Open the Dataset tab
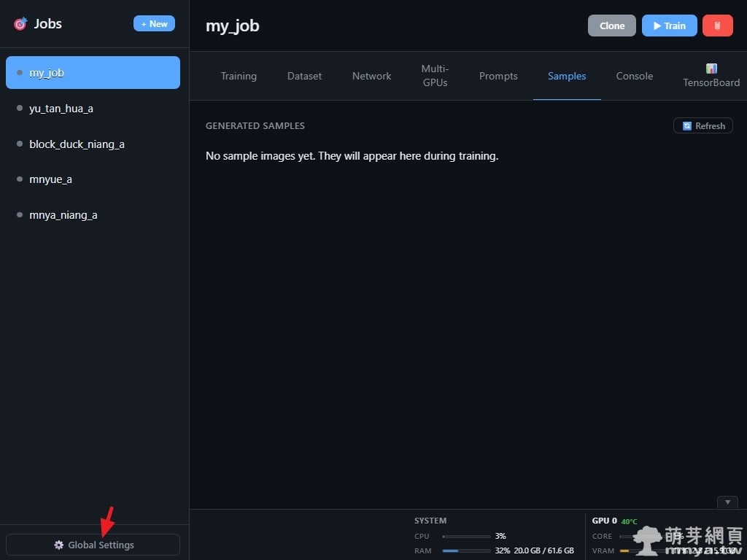Viewport: 747px width, 560px height. (x=304, y=76)
